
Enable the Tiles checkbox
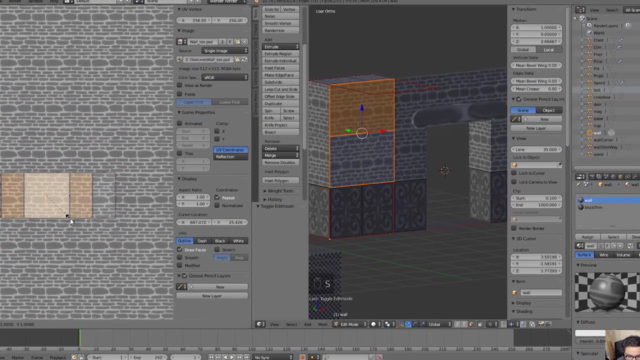tap(180, 153)
